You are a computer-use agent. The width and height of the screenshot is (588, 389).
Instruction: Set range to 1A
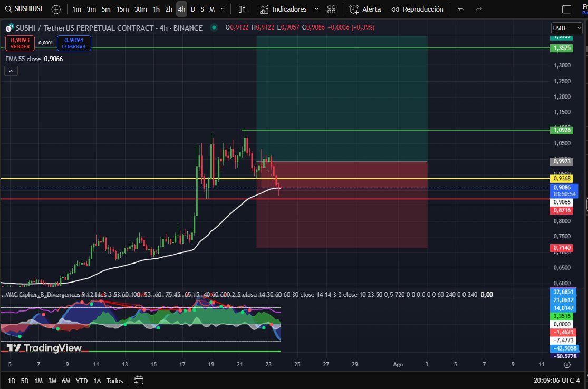tap(97, 381)
